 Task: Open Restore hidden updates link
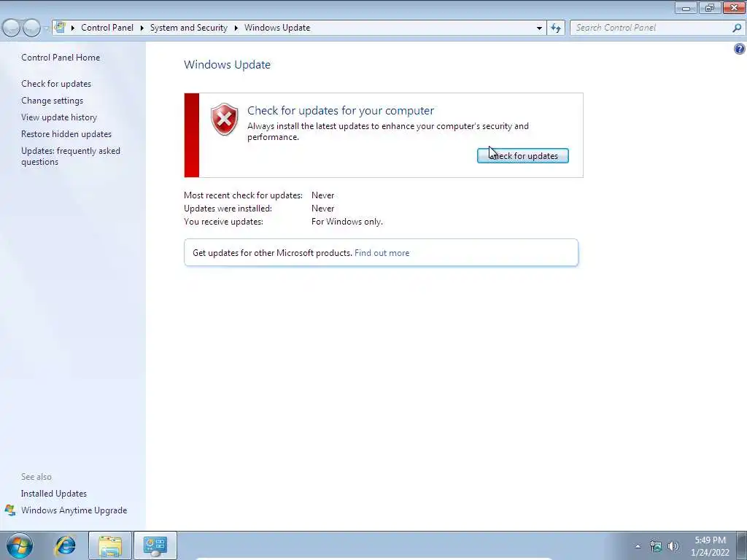tap(66, 134)
